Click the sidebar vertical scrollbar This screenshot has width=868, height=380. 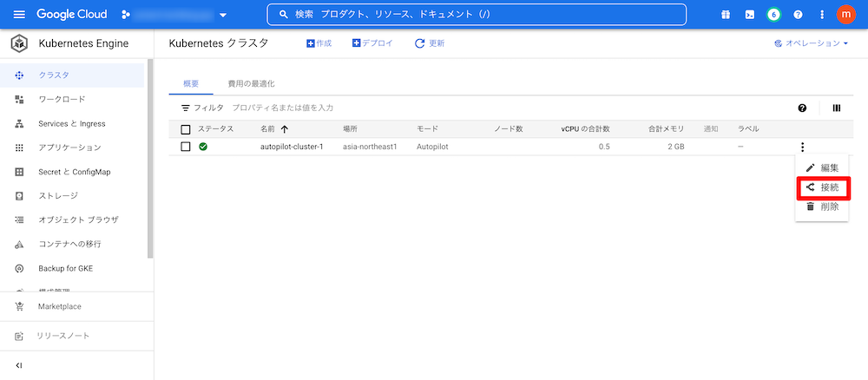pos(150,156)
